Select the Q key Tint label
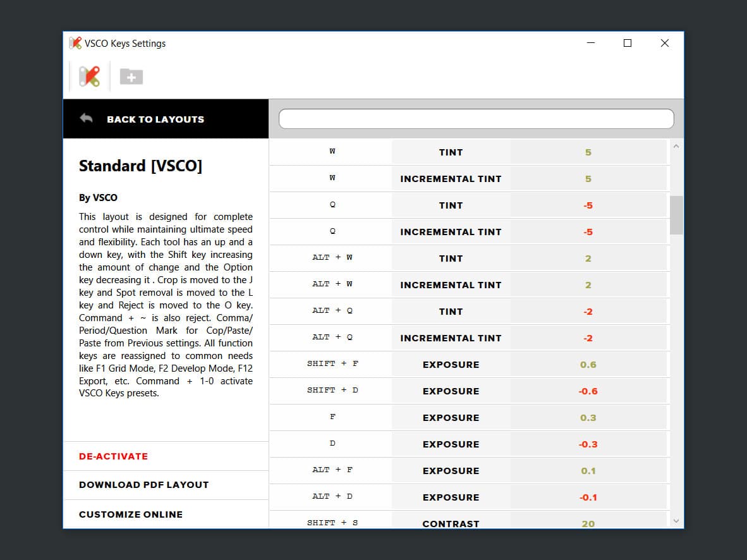The width and height of the screenshot is (747, 560). [x=451, y=205]
